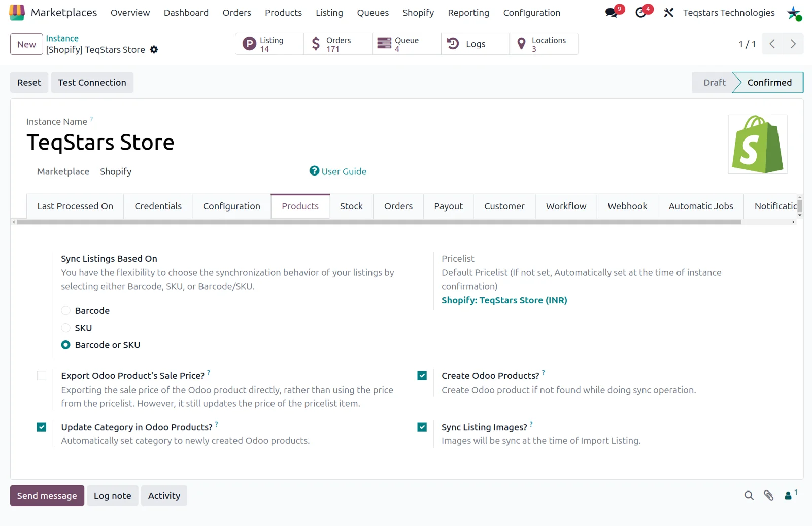Open the Queues top menu

[x=373, y=13]
